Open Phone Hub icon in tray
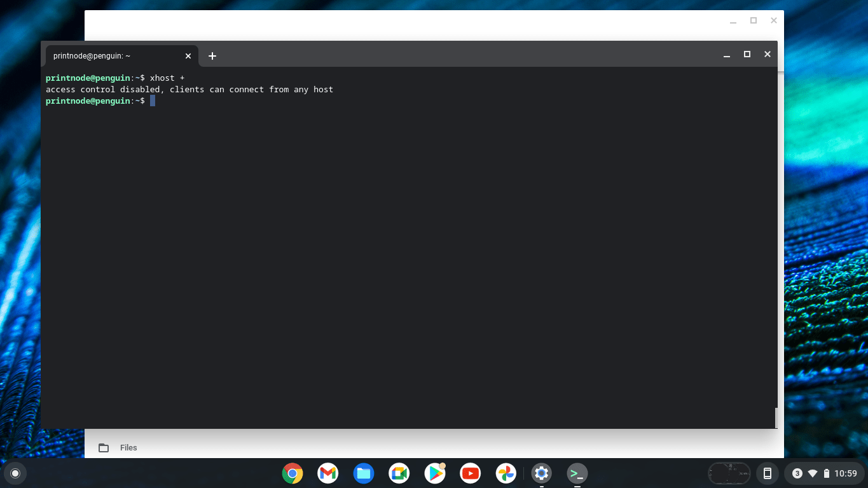Screen dimensions: 868x488 click(768, 473)
